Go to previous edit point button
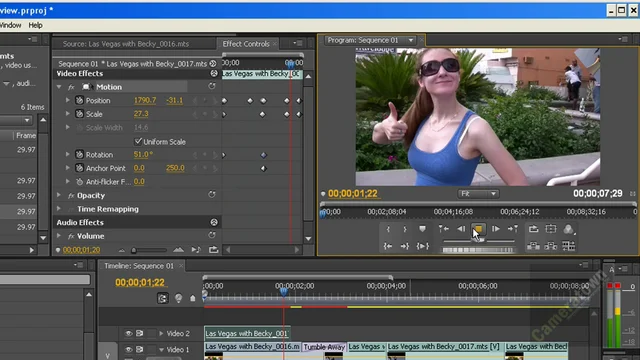Image resolution: width=640 pixels, height=360 pixels. 444,229
